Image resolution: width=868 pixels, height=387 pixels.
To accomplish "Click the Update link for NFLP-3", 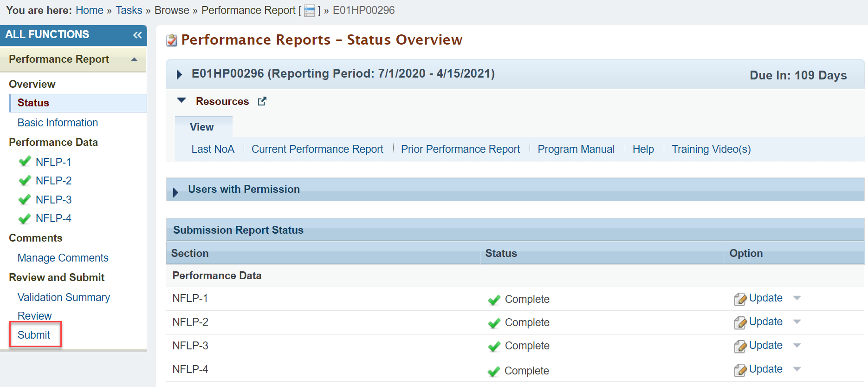I will [766, 346].
